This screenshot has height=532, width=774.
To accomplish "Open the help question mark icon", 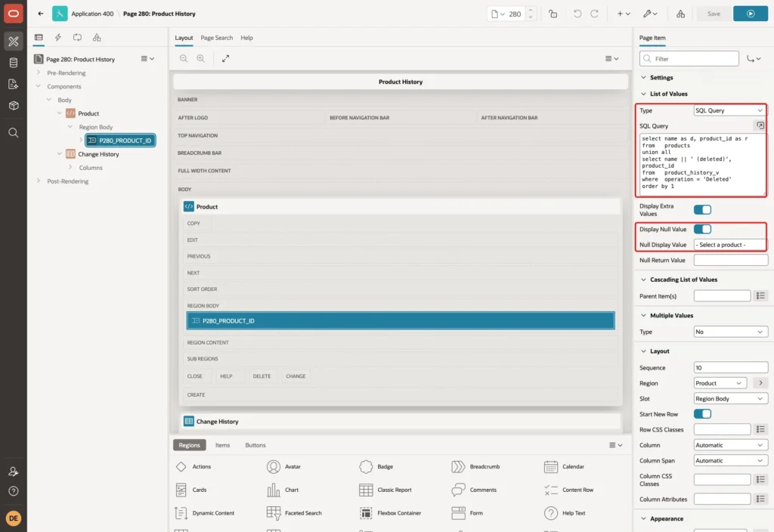I will click(14, 491).
